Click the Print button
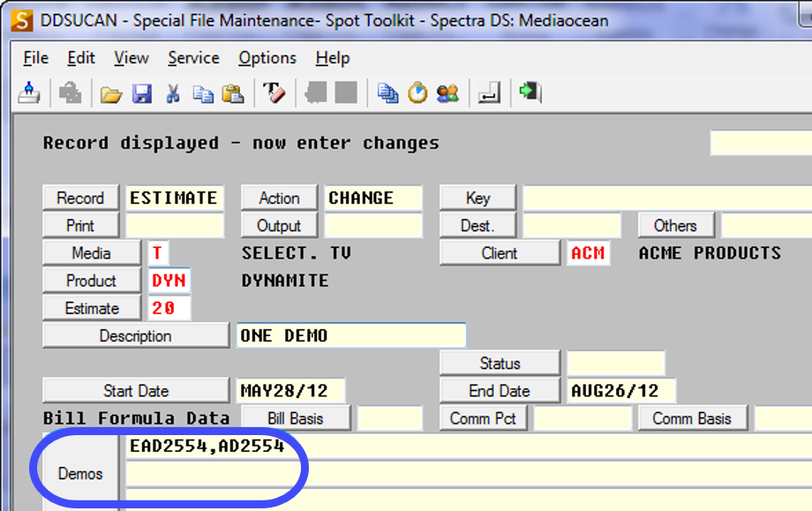The width and height of the screenshot is (812, 511). tap(81, 225)
